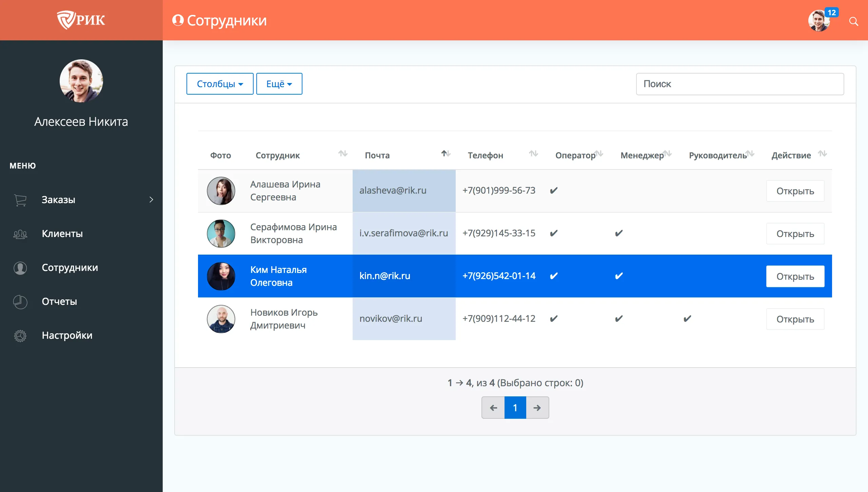Go to Сотрудники in sidebar menu
Image resolution: width=868 pixels, height=492 pixels.
70,268
